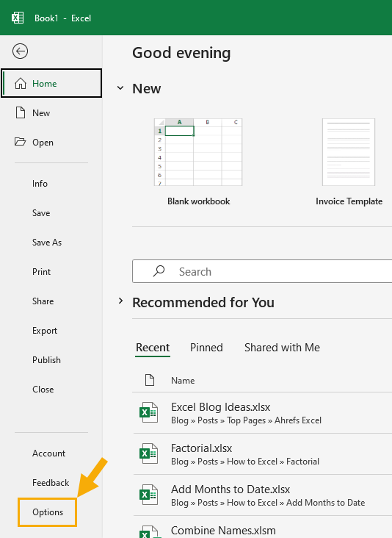Open the Invoice Template thumbnail
Screen dimensions: 392x538
(x=349, y=152)
